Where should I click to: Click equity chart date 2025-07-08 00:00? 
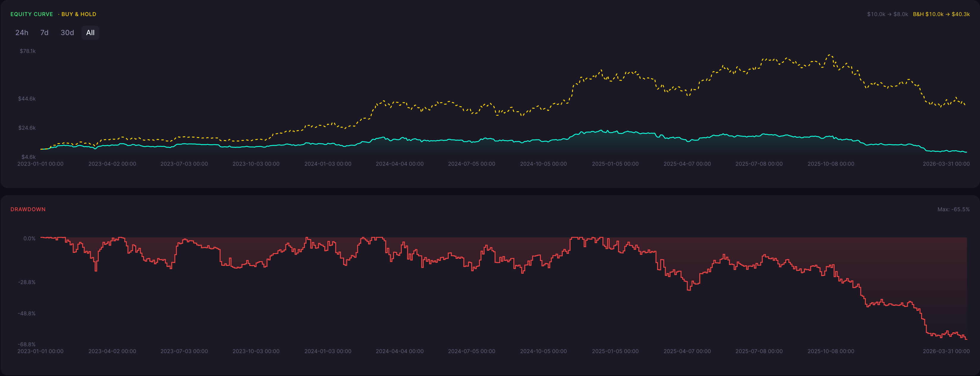[x=759, y=164]
